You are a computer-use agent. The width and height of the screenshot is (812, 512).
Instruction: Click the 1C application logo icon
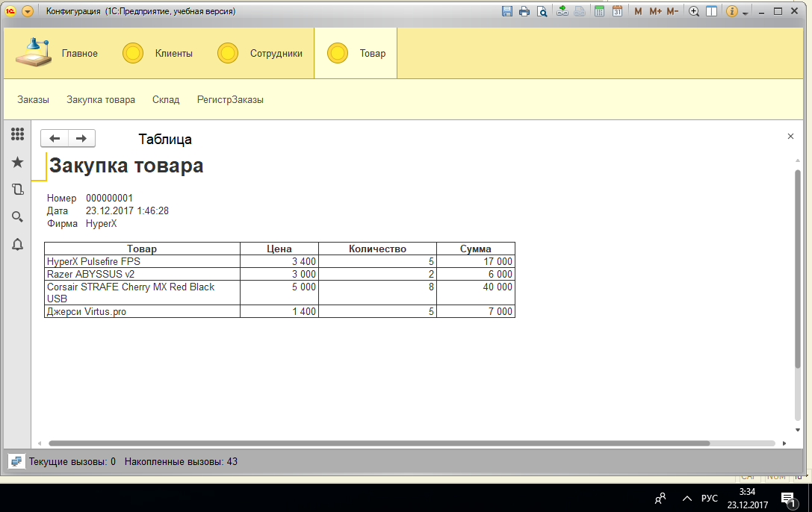tap(10, 11)
